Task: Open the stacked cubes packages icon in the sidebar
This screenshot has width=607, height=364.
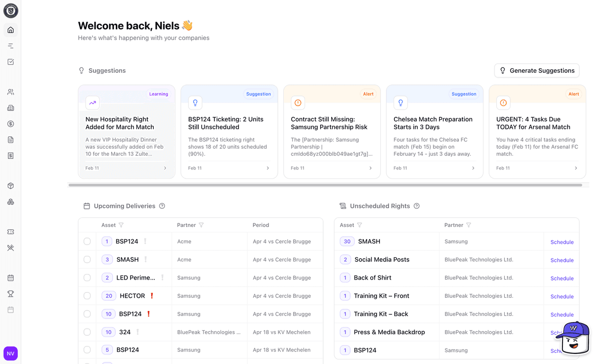Action: [x=11, y=202]
